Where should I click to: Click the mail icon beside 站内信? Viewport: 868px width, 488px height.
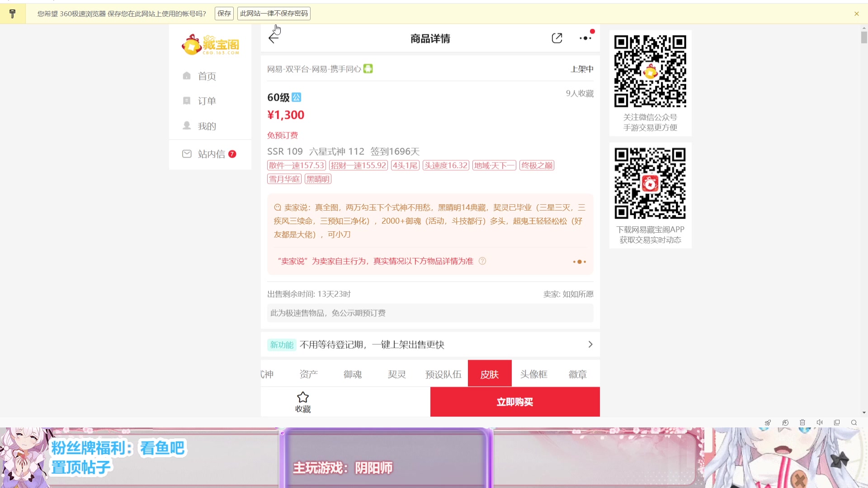(187, 154)
